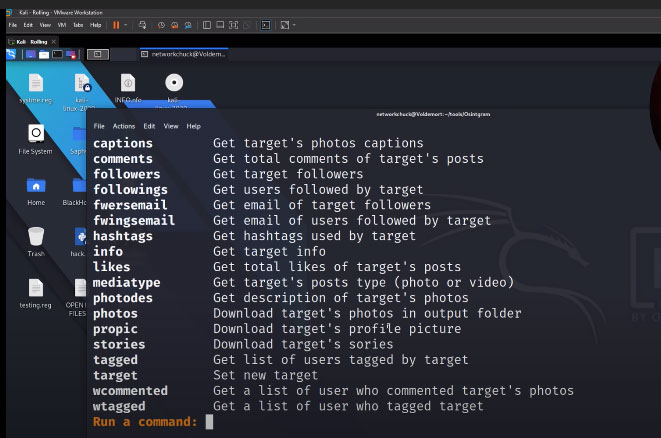The width and height of the screenshot is (661, 438).
Task: Toggle the thumbnail bar view
Action: point(220,25)
